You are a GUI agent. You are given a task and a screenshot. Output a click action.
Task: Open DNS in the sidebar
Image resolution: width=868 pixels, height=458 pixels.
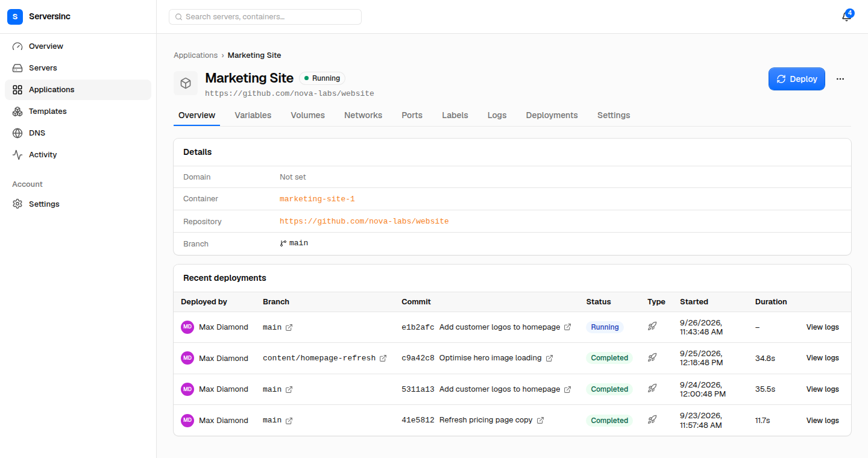pyautogui.click(x=78, y=133)
